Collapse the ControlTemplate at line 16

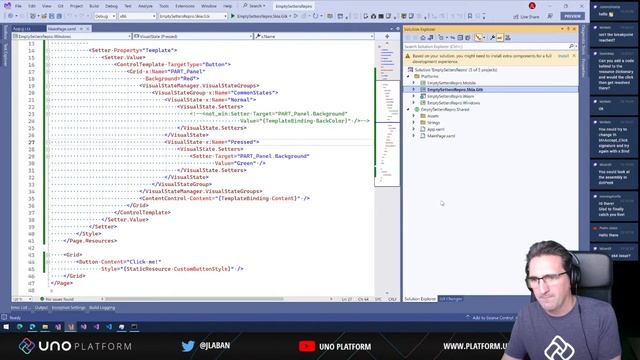click(x=48, y=64)
